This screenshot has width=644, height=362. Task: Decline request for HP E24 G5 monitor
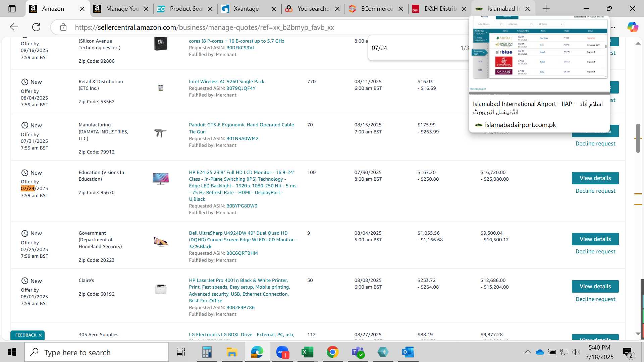[595, 191]
